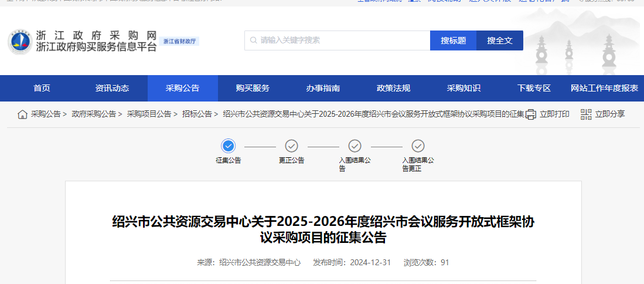The image size is (644, 284).
Task: Click the QR code icon for 立即分享
Action: pos(586,114)
